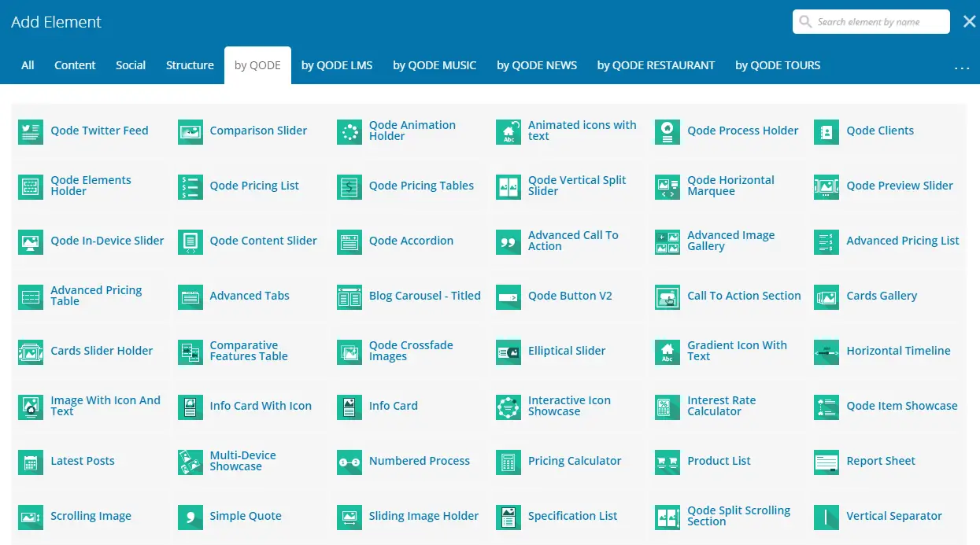Click the Blog Carousel - Titled icon
The width and height of the screenshot is (980, 545).
click(349, 296)
